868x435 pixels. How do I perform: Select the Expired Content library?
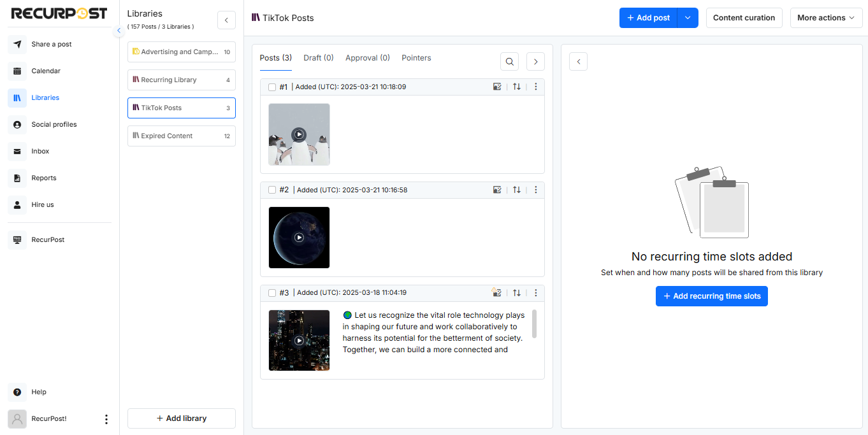(x=181, y=136)
